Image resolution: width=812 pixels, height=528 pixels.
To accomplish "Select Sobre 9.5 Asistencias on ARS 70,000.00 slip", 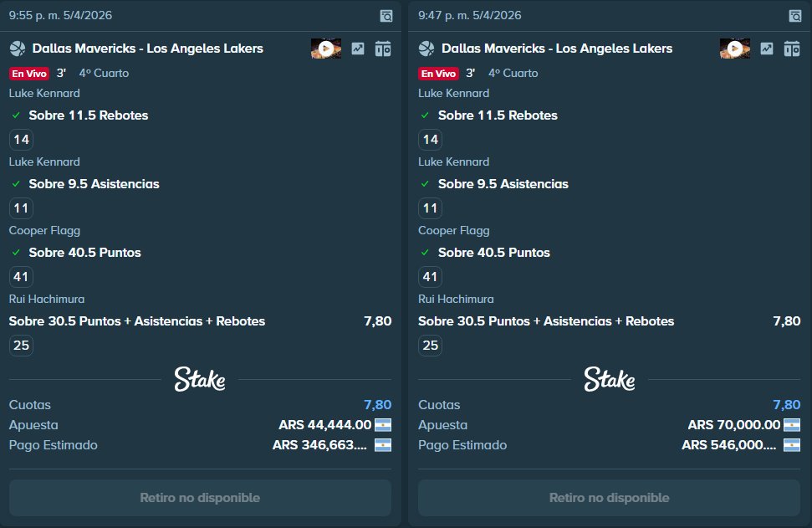I will click(503, 184).
